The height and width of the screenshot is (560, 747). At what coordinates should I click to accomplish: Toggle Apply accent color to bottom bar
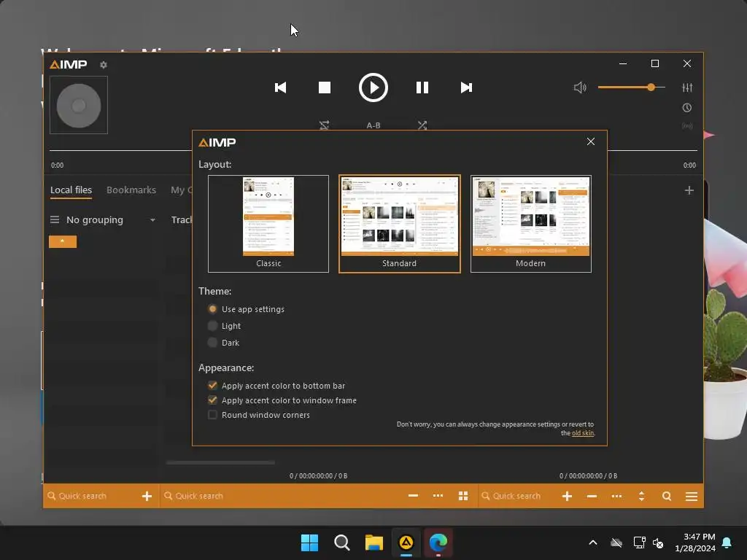[x=276, y=386]
